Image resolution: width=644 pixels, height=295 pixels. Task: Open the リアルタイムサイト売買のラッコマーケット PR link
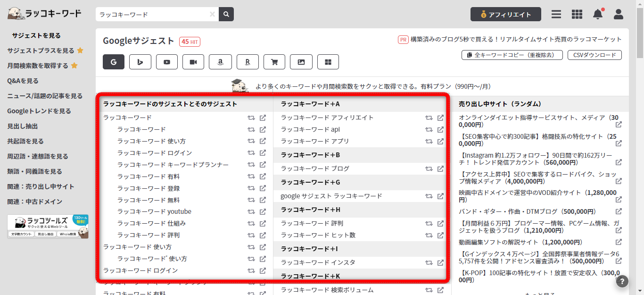[516, 40]
